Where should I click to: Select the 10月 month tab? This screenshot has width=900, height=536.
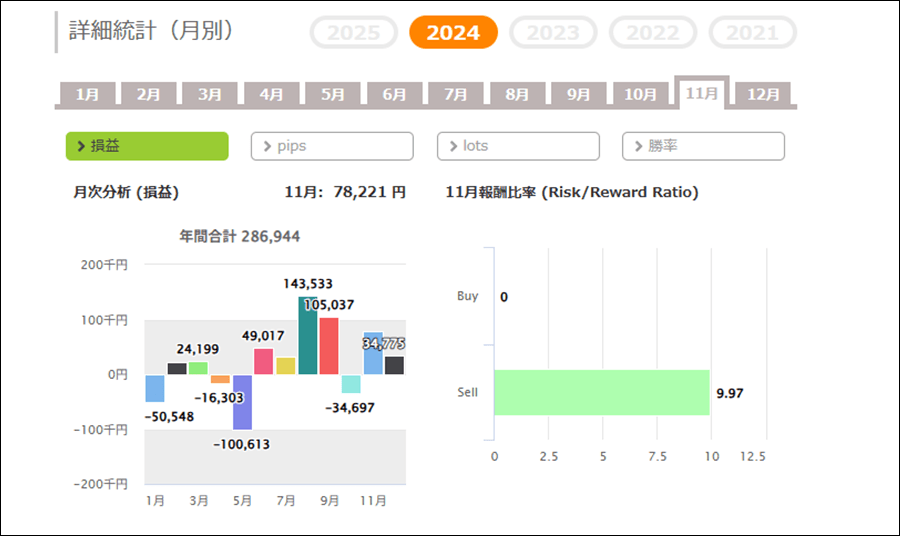[x=640, y=95]
